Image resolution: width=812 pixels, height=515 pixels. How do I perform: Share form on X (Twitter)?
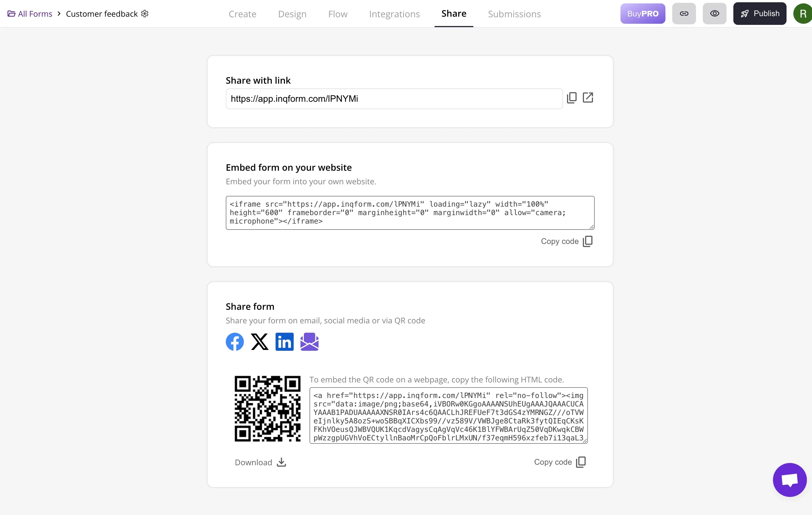point(260,341)
